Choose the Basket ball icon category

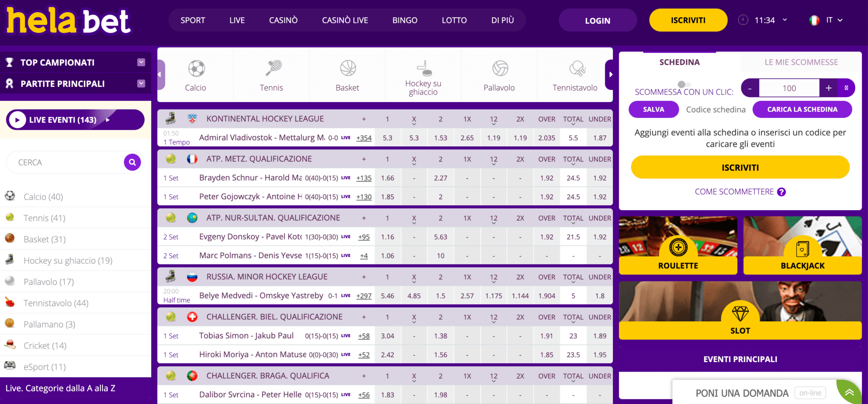point(348,68)
